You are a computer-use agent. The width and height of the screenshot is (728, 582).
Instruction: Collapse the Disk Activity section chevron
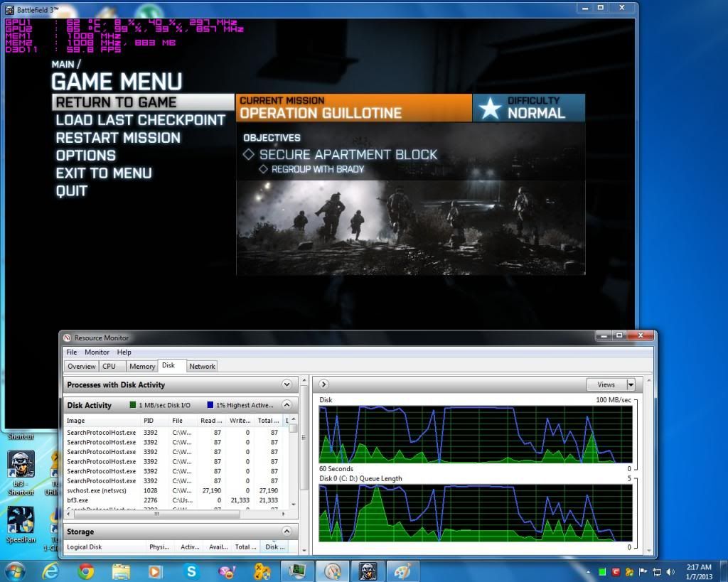click(287, 405)
